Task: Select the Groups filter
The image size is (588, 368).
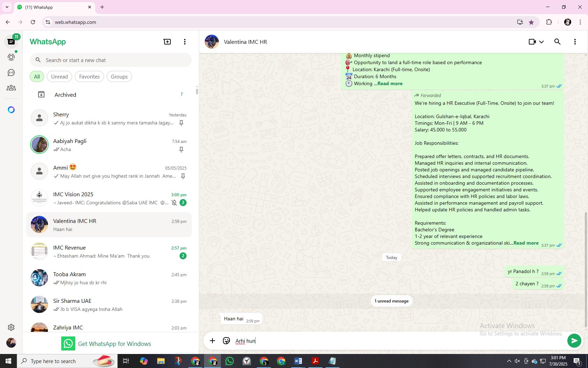Action: pyautogui.click(x=119, y=77)
